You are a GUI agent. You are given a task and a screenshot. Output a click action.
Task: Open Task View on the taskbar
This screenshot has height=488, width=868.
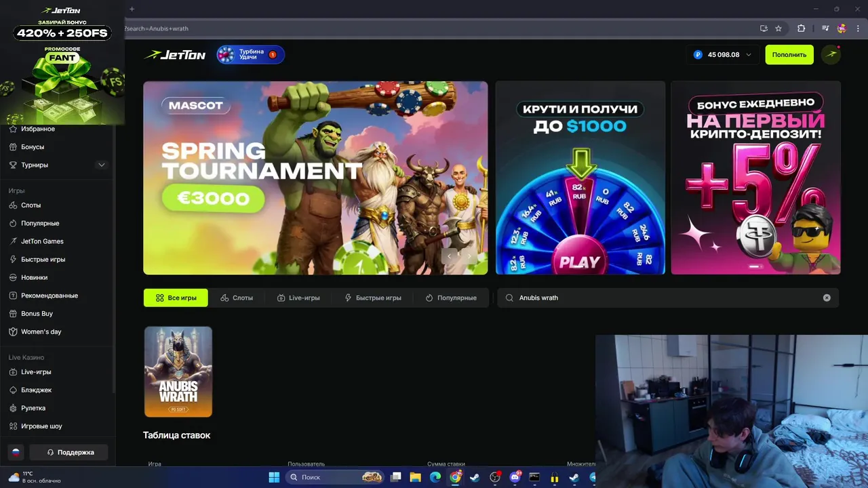pos(396,477)
